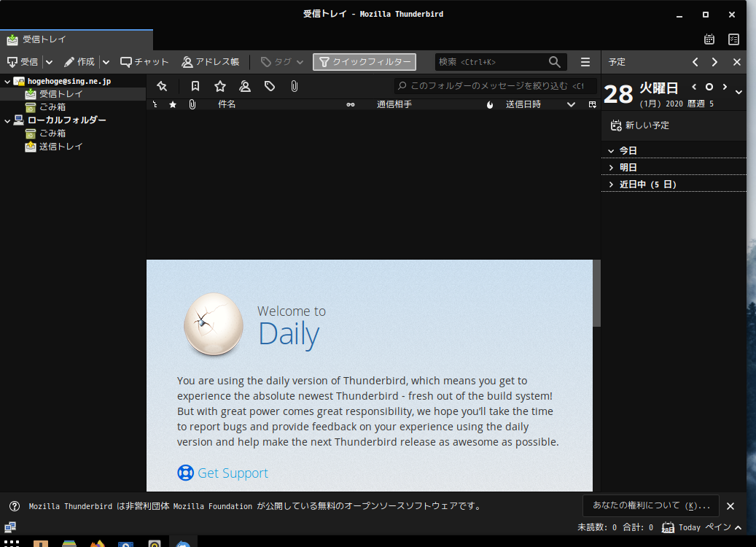Image resolution: width=756 pixels, height=547 pixels.
Task: Open the hamburger application menu
Action: [585, 62]
